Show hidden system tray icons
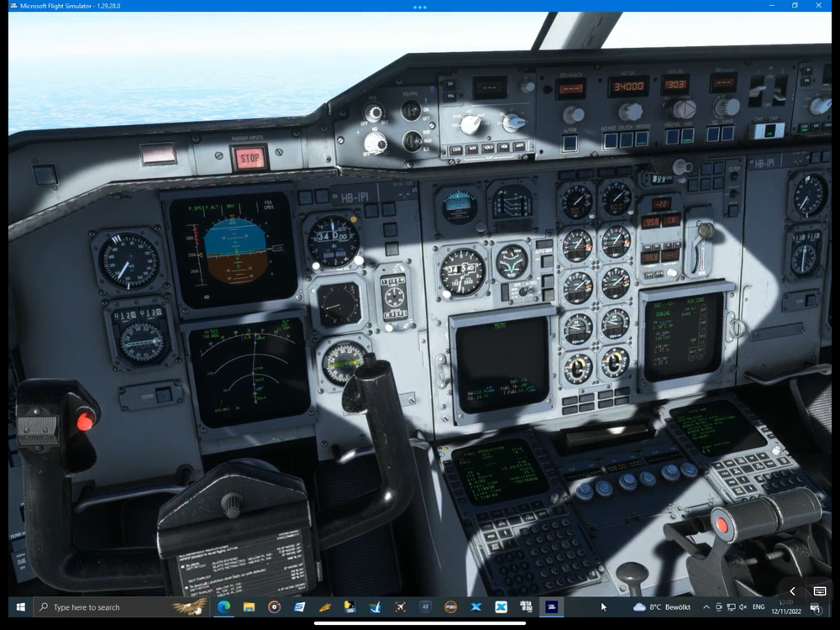The image size is (840, 630). click(706, 606)
